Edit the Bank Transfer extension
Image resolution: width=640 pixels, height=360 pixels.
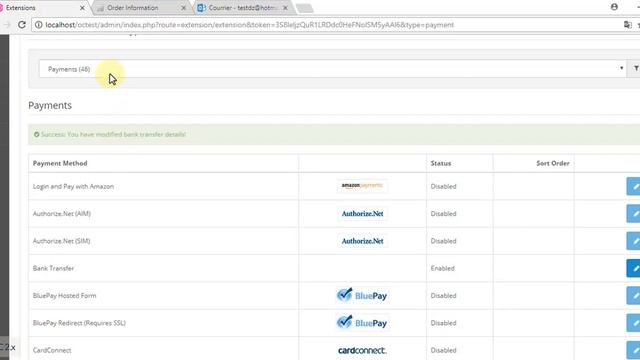(x=633, y=269)
